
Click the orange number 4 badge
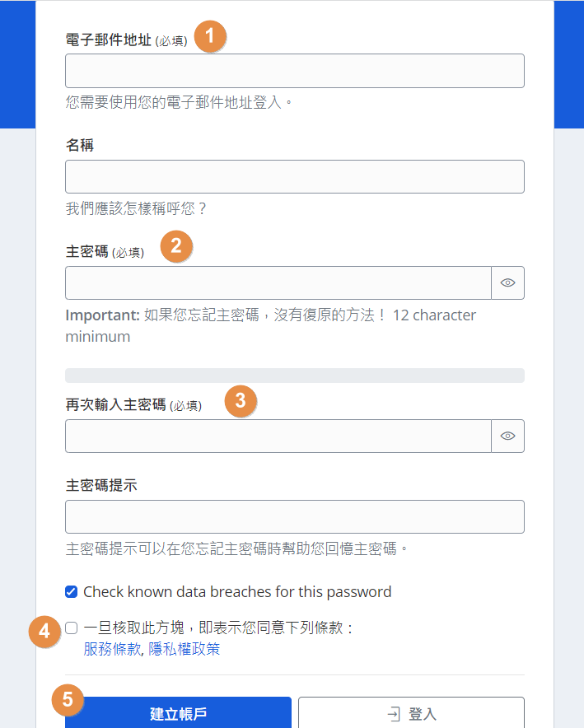[44, 632]
